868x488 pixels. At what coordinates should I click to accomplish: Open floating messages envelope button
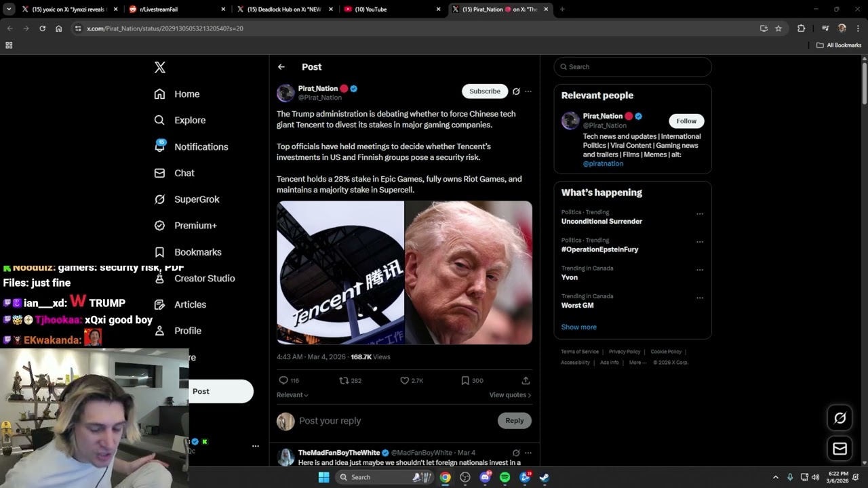(840, 449)
